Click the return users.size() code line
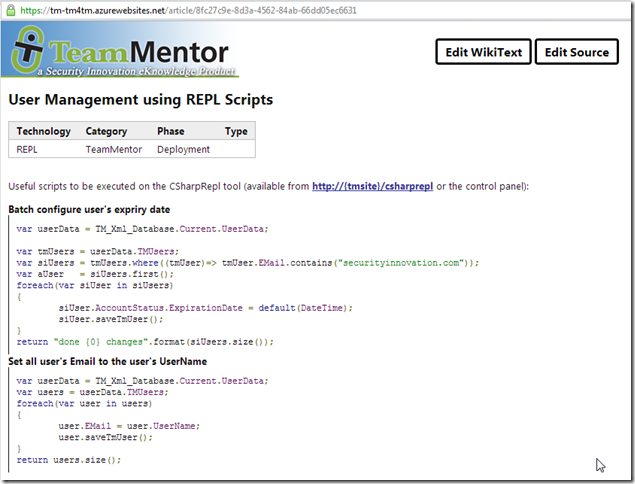This screenshot has height=484, width=635. coord(68,460)
